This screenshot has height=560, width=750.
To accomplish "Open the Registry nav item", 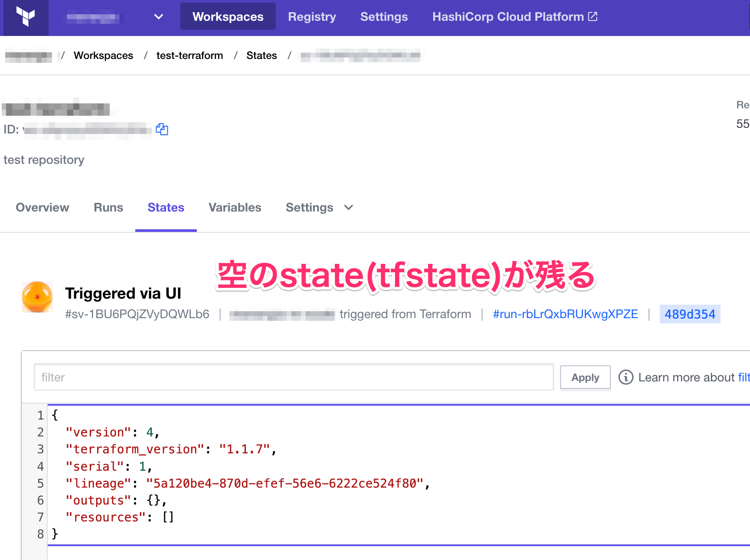I will pos(312,16).
